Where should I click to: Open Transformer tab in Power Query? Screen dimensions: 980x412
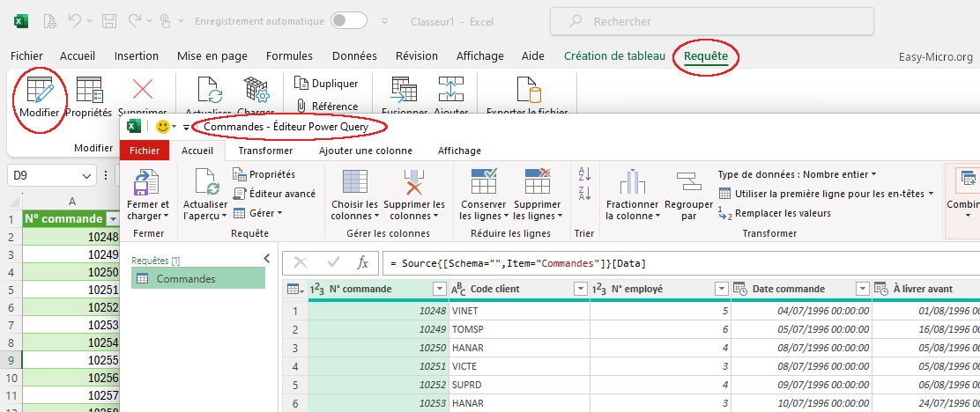point(265,151)
